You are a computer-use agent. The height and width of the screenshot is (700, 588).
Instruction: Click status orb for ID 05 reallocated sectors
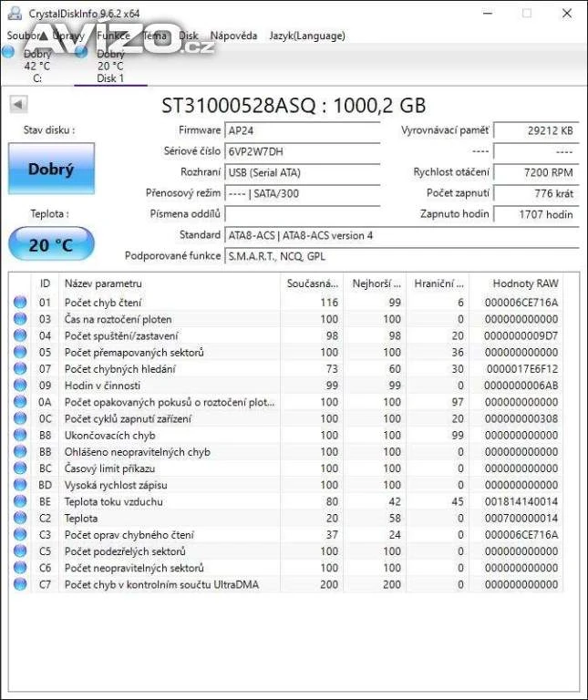[20, 352]
